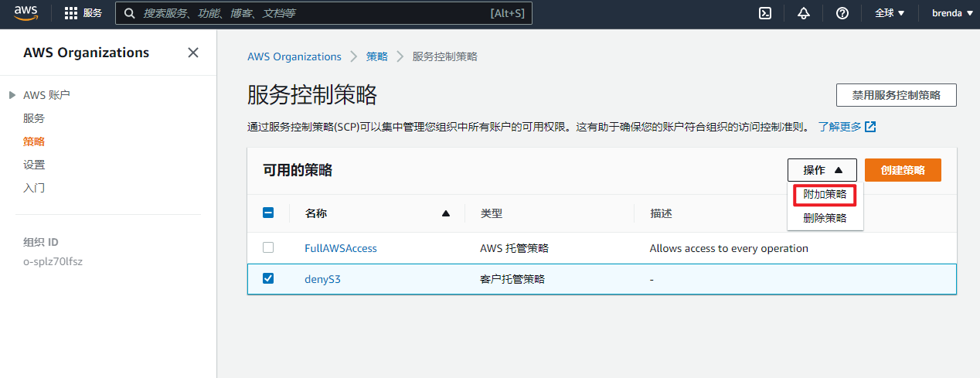Image resolution: width=980 pixels, height=378 pixels.
Task: Click the 类型 column header
Action: coord(492,213)
